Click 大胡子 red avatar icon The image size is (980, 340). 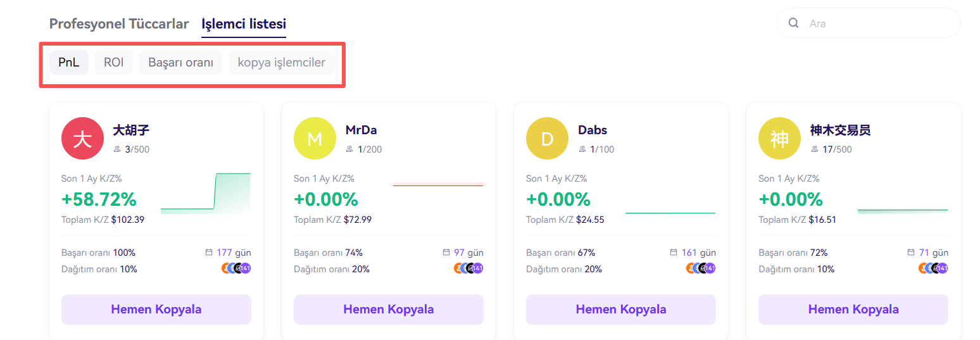pos(82,139)
